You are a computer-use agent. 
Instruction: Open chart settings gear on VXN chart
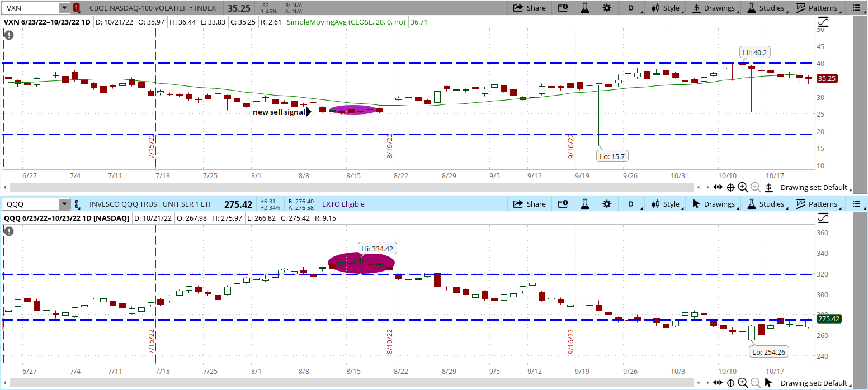[607, 8]
